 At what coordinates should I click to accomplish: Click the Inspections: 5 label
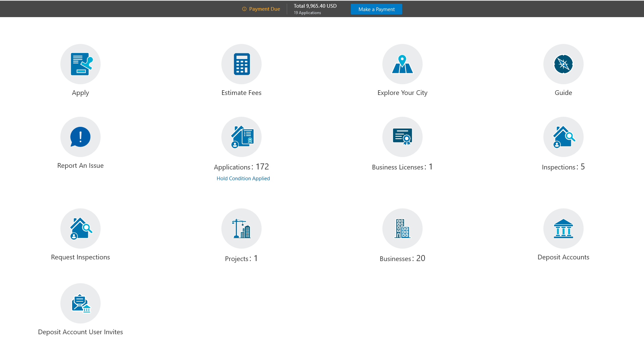coord(563,167)
